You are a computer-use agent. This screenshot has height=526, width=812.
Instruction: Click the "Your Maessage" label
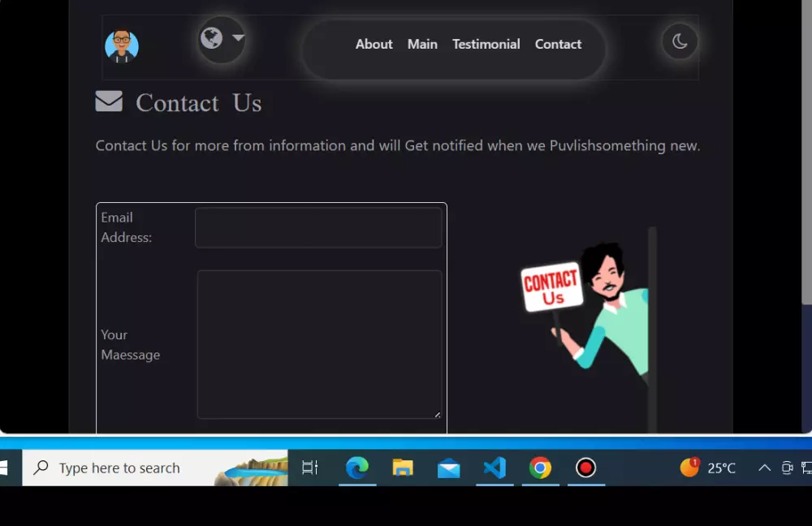131,345
